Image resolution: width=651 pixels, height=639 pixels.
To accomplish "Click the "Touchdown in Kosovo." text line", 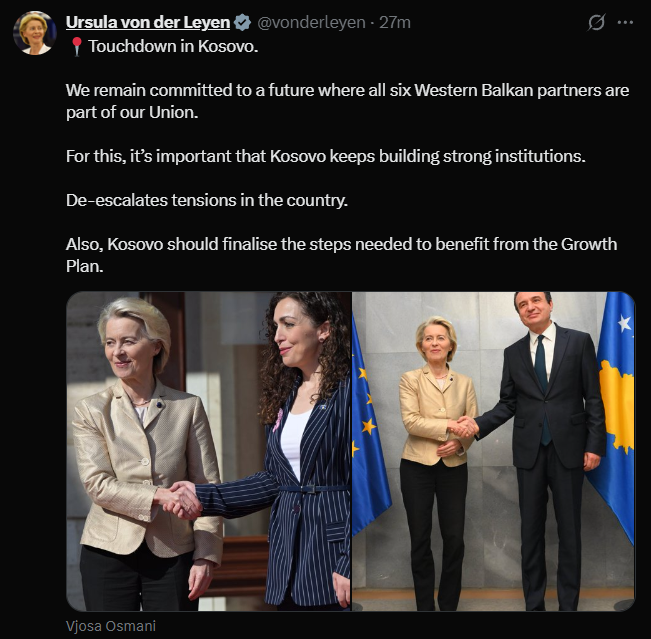I will [173, 47].
